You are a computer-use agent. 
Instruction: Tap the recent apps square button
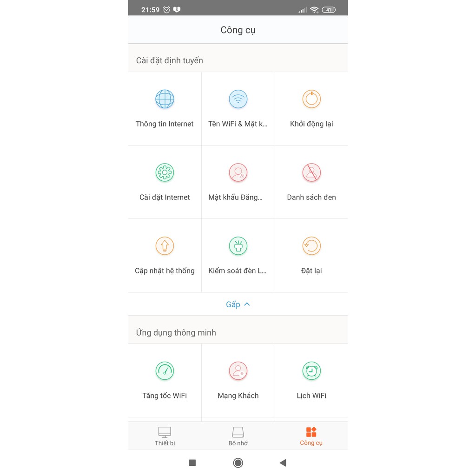pyautogui.click(x=192, y=463)
